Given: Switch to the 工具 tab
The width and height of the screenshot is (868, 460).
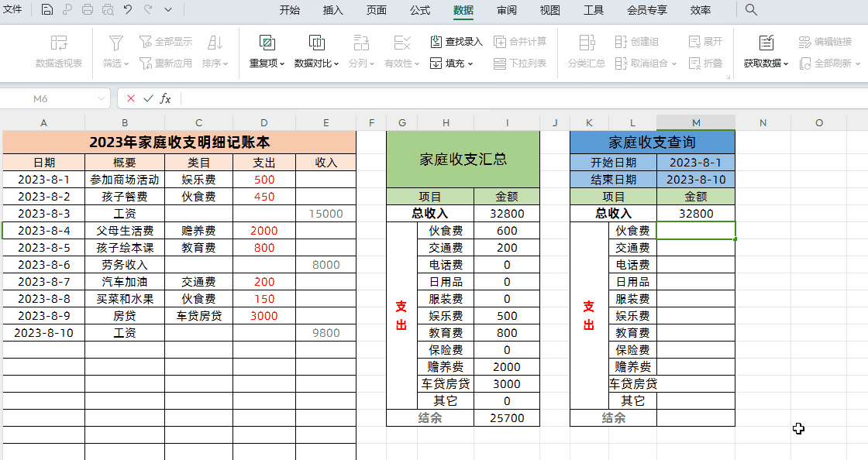Looking at the screenshot, I should (594, 10).
